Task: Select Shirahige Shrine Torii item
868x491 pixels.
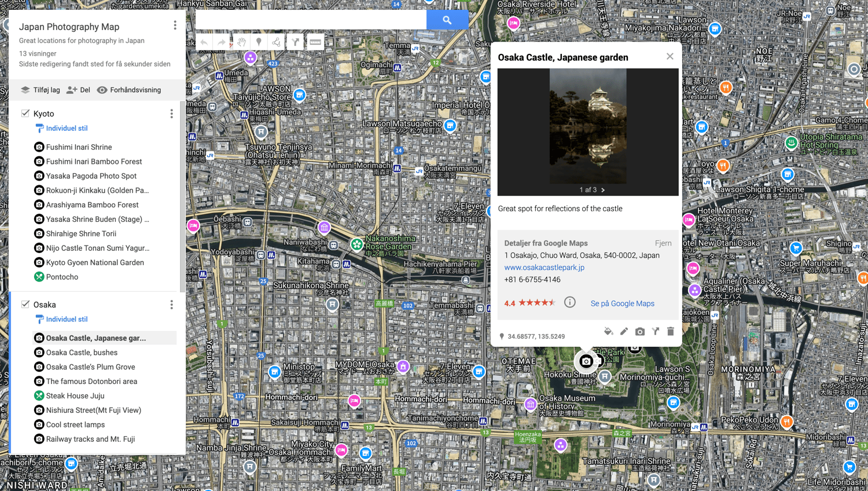Action: pos(81,234)
